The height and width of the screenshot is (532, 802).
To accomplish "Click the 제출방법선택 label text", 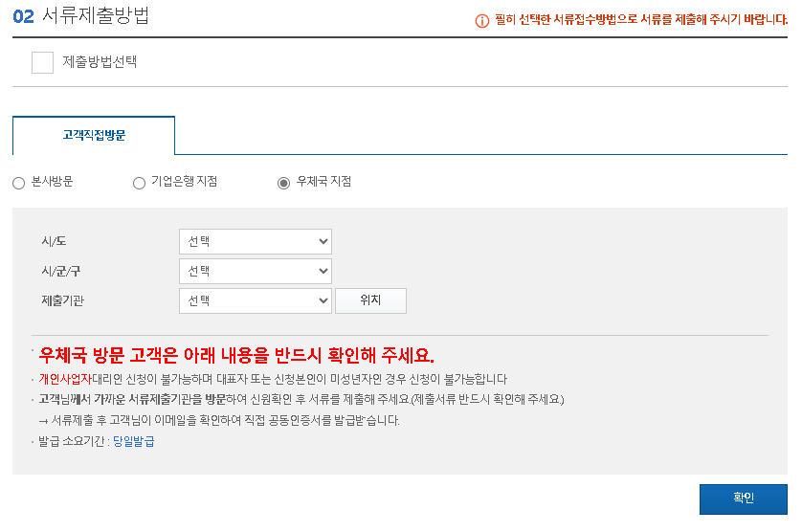I will coord(100,62).
